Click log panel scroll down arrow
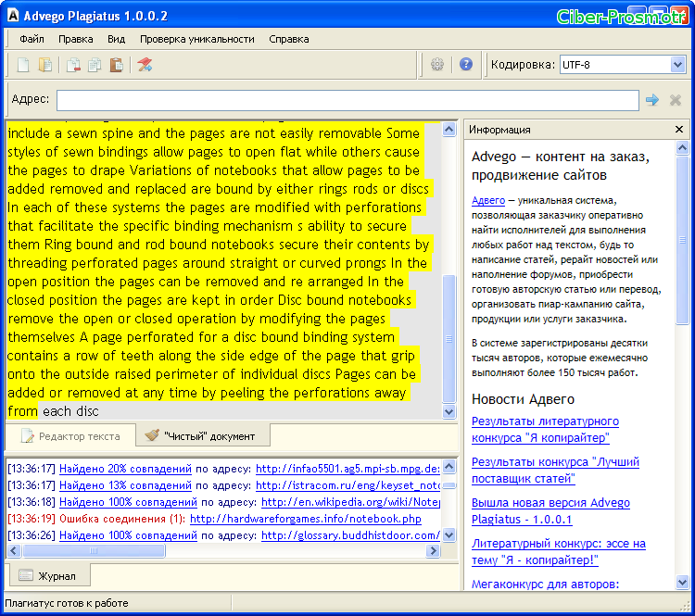This screenshot has height=616, width=695. 449,535
